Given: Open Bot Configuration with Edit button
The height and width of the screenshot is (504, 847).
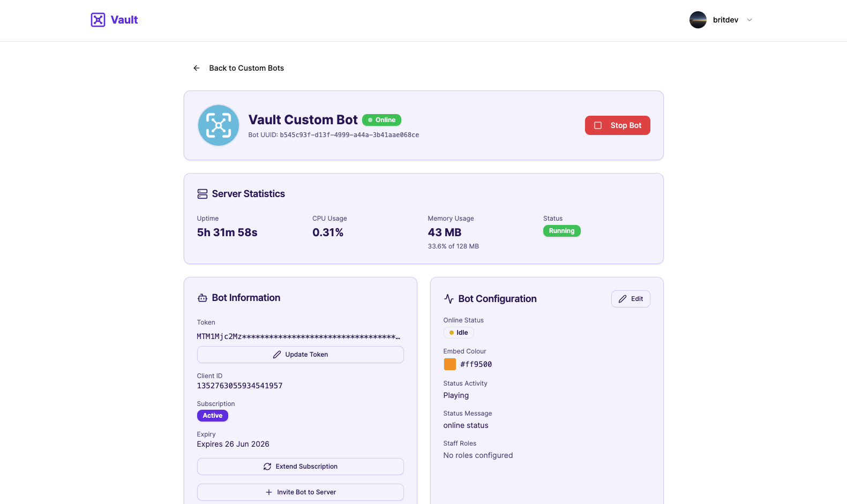Looking at the screenshot, I should (631, 299).
